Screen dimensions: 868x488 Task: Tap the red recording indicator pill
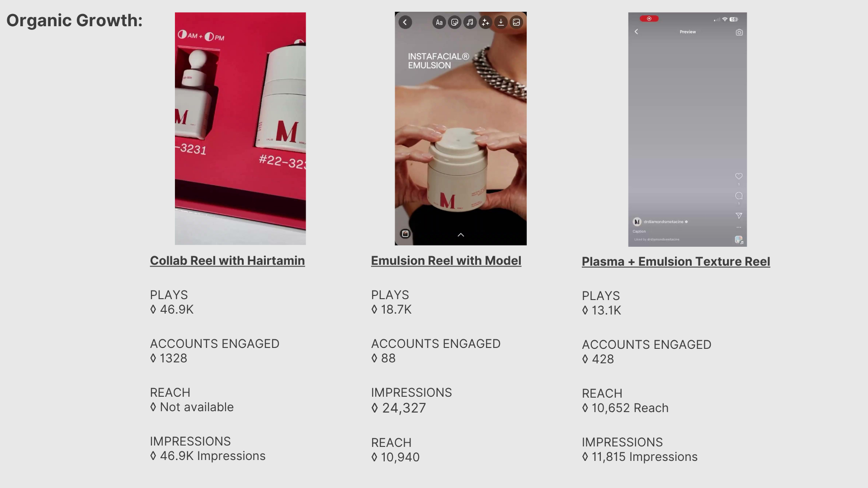649,19
